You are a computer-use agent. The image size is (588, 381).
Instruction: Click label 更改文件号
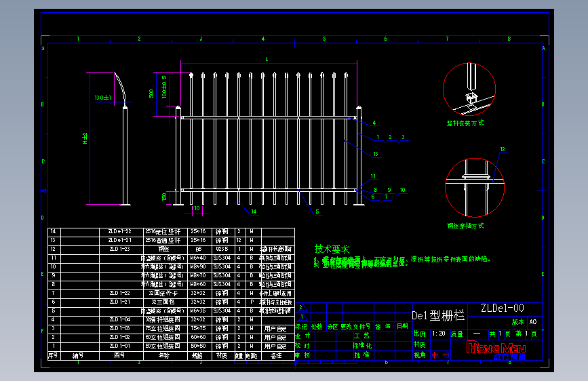(x=355, y=327)
